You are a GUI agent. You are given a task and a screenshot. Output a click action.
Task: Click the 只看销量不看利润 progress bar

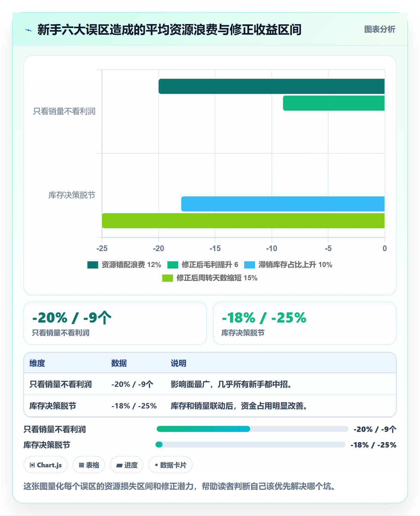click(x=252, y=429)
